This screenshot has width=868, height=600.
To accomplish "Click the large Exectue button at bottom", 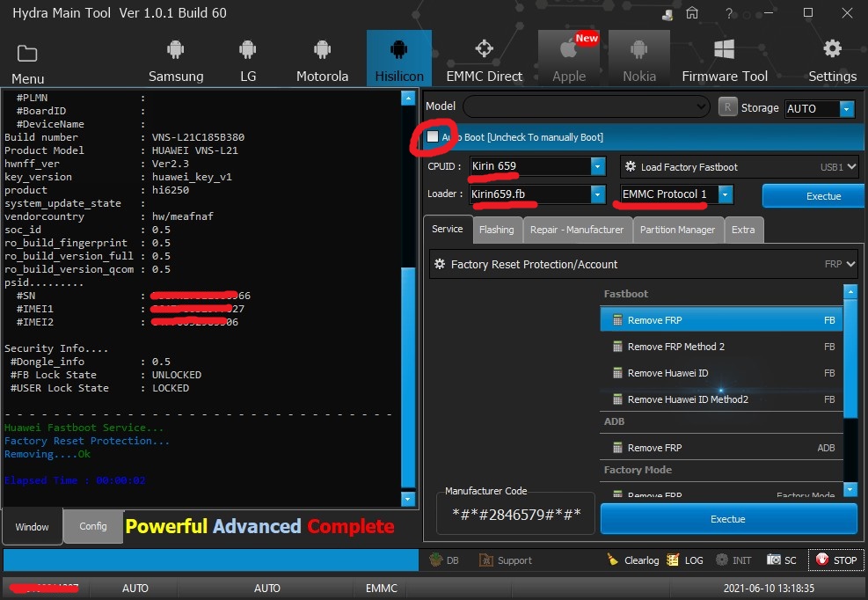I will [x=728, y=519].
